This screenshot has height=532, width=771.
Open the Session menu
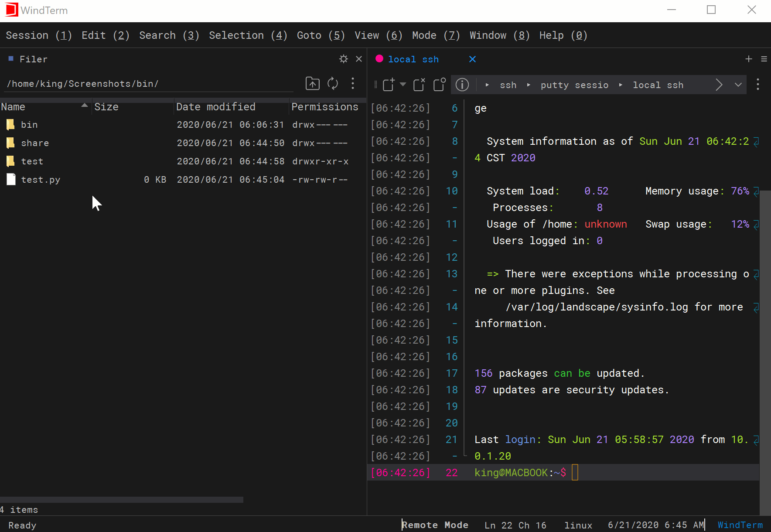point(39,35)
